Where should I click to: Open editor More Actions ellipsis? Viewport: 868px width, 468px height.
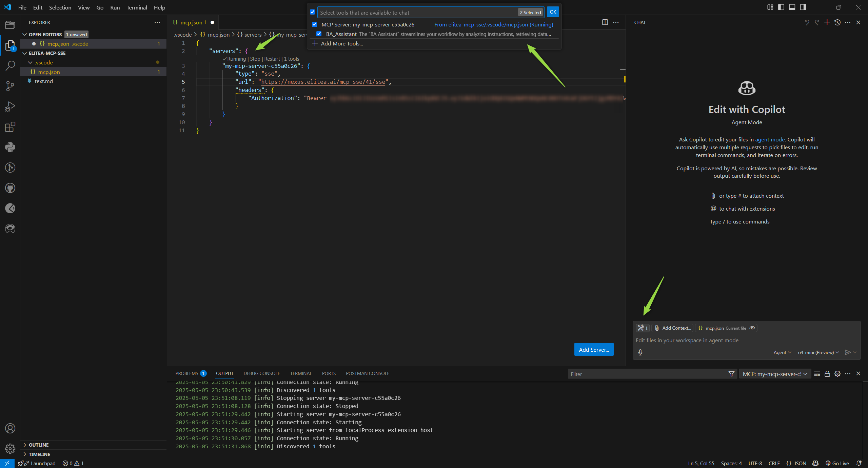coord(616,22)
